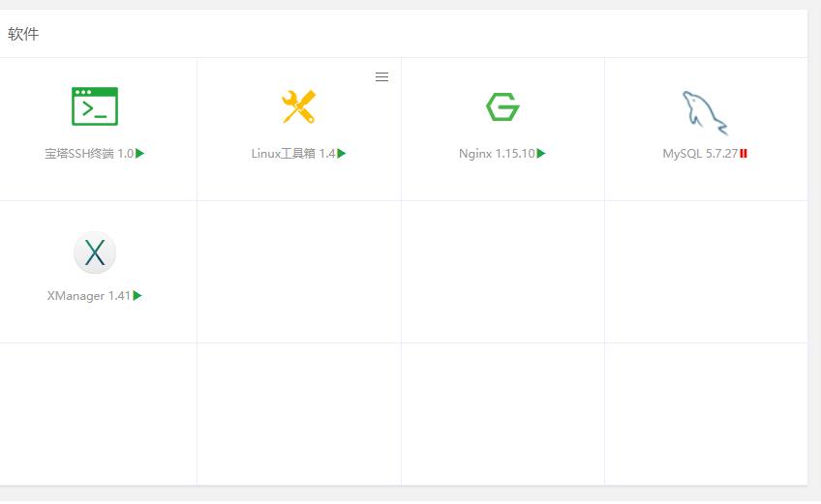Click green running arrow beside 宝塔SSH终端 1.0
The height and width of the screenshot is (504, 821).
click(x=139, y=154)
